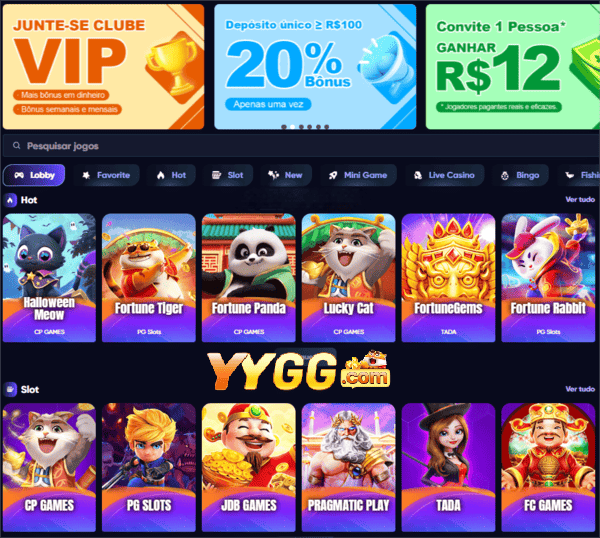The image size is (600, 538).
Task: Switch to the Hot tab
Action: tap(171, 175)
